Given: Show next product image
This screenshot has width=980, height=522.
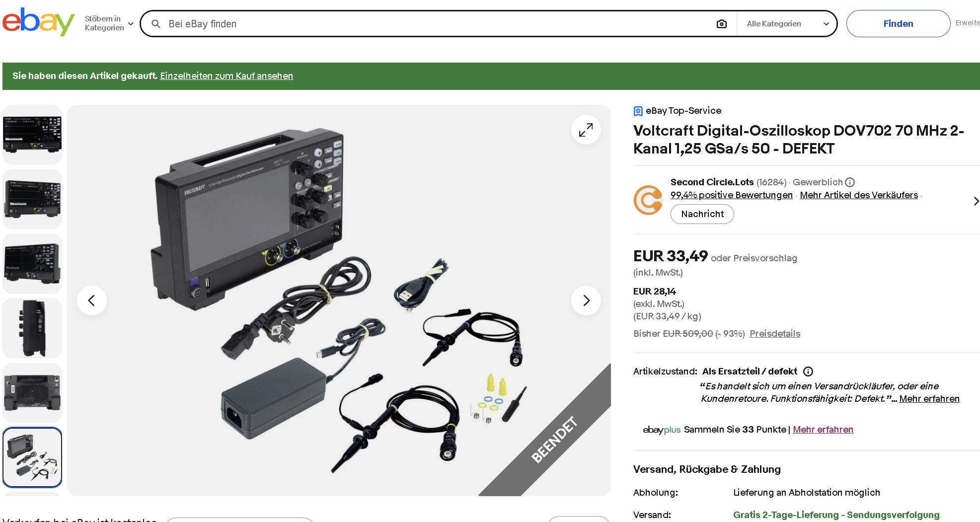Looking at the screenshot, I should [x=586, y=300].
